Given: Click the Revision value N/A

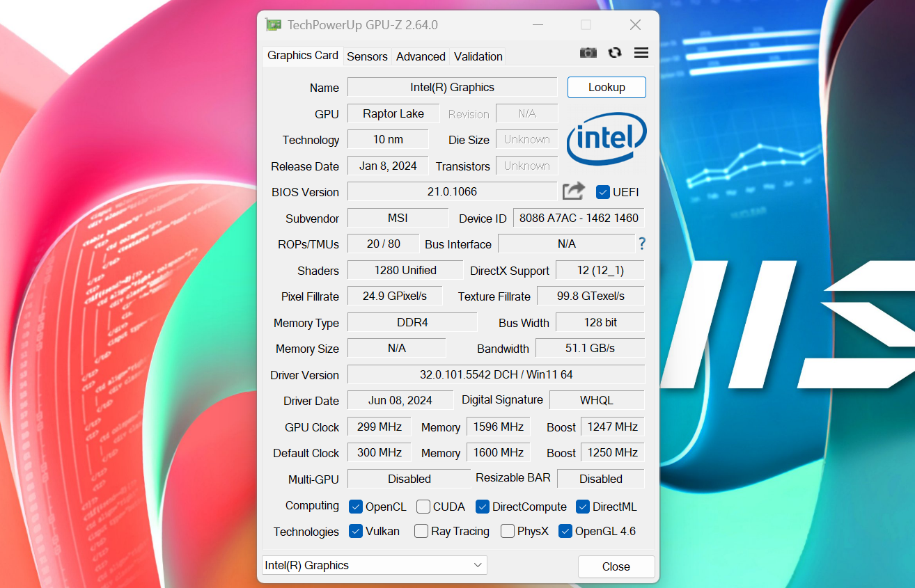Looking at the screenshot, I should coord(527,113).
